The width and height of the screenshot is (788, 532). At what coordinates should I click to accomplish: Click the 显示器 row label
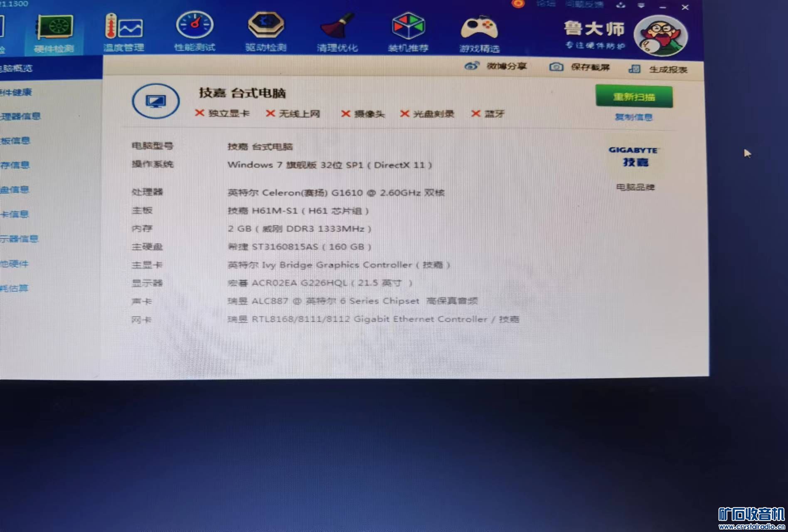(x=147, y=283)
